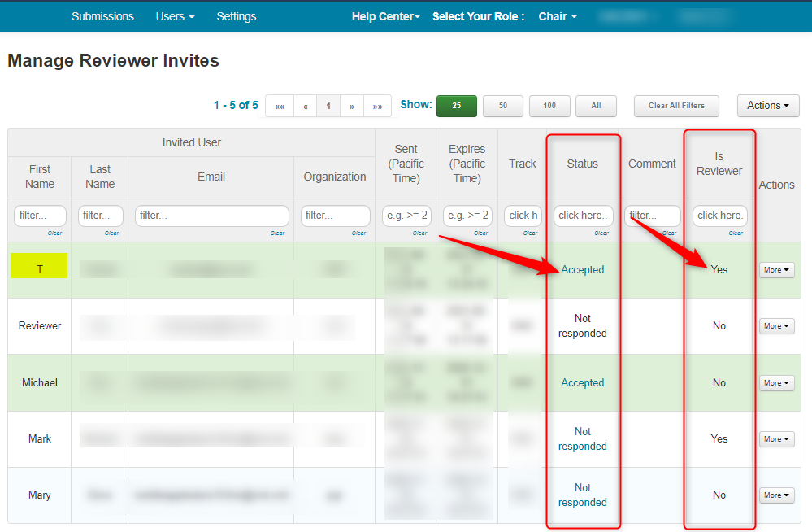This screenshot has width=812, height=532.
Task: Clear the Organization filter
Action: (x=359, y=233)
